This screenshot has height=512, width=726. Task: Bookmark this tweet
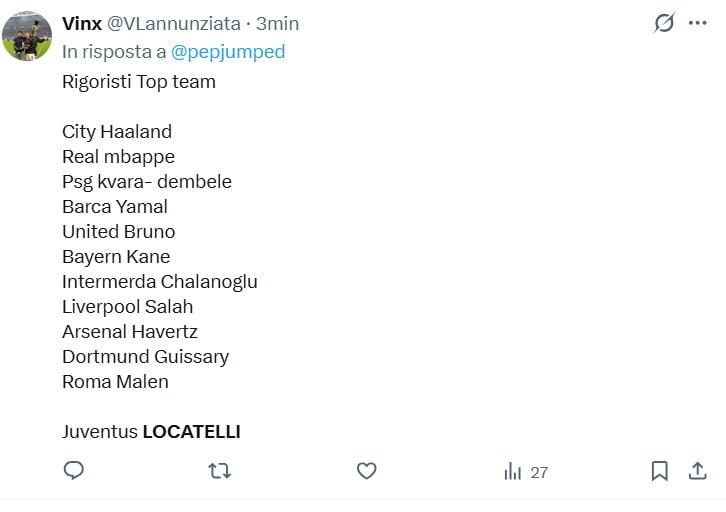pyautogui.click(x=659, y=471)
